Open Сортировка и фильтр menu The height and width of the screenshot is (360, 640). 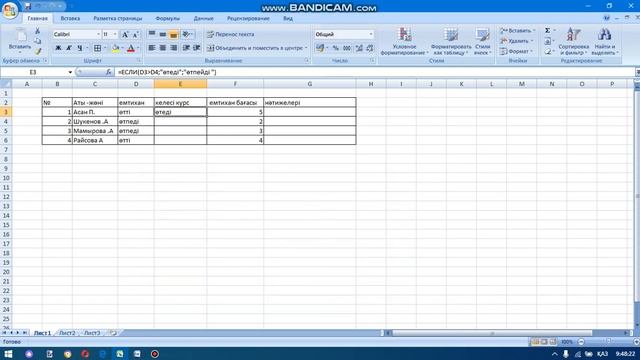click(573, 41)
